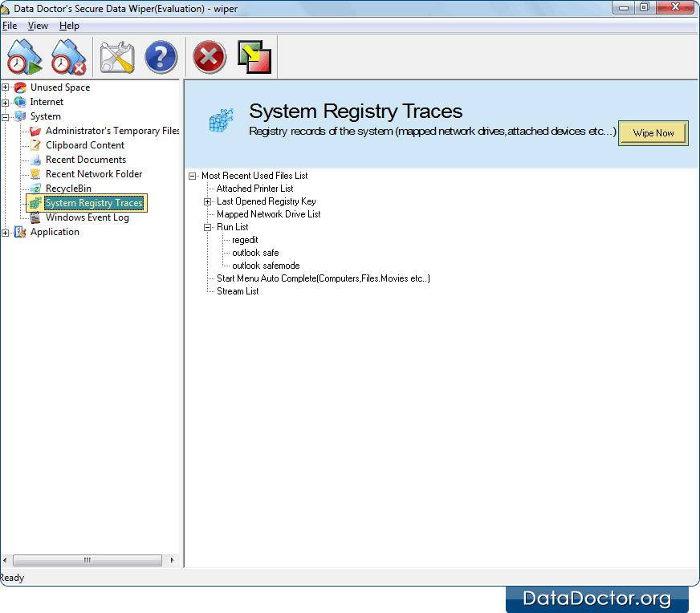Click the horizontal scrollbar thumb
700x613 pixels.
coord(87,560)
